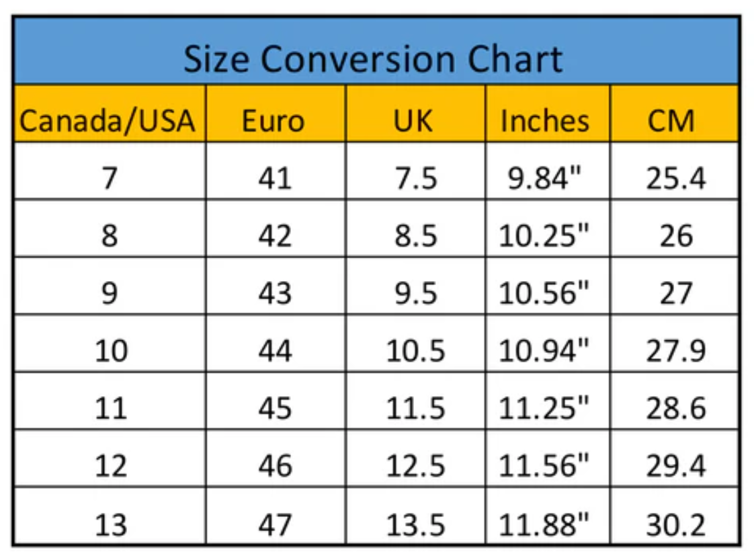
Task: Click the Size Conversion Chart title
Action: tap(373, 59)
